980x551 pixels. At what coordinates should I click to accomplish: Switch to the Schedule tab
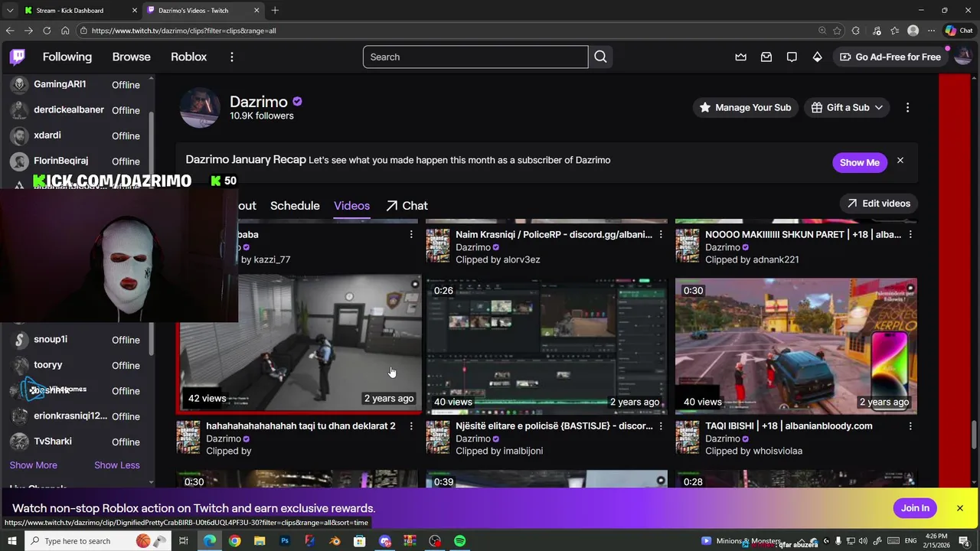[x=295, y=205]
